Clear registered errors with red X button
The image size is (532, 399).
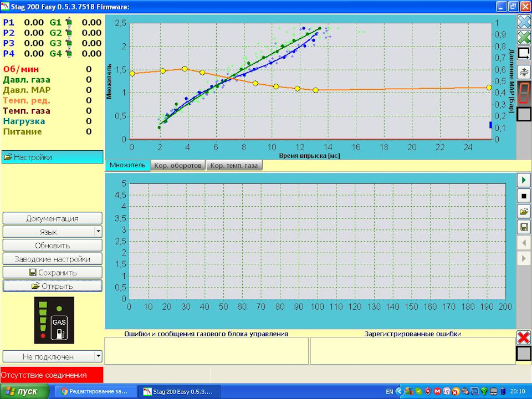coord(524,337)
